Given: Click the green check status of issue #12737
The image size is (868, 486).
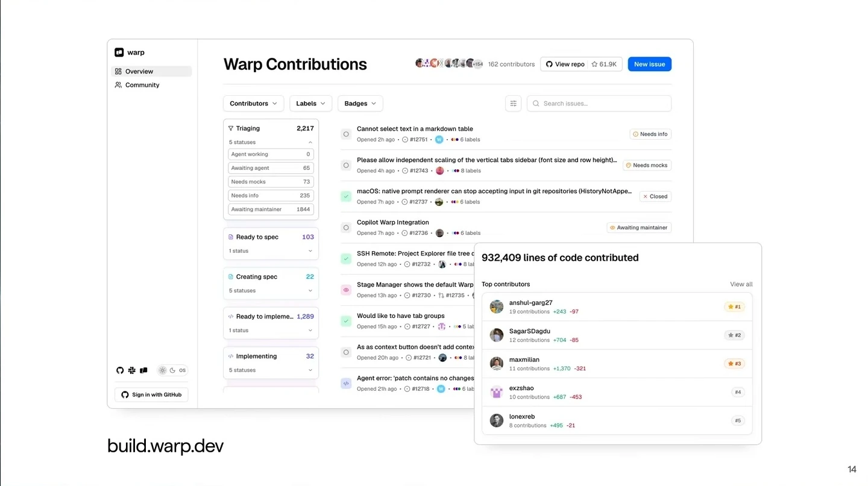Looking at the screenshot, I should [x=346, y=196].
